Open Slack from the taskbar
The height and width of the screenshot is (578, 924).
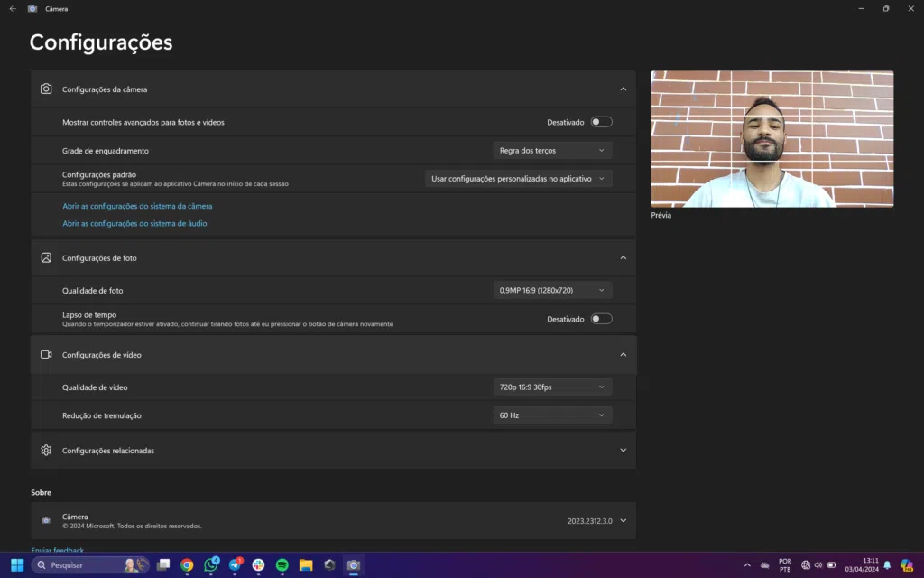point(258,565)
